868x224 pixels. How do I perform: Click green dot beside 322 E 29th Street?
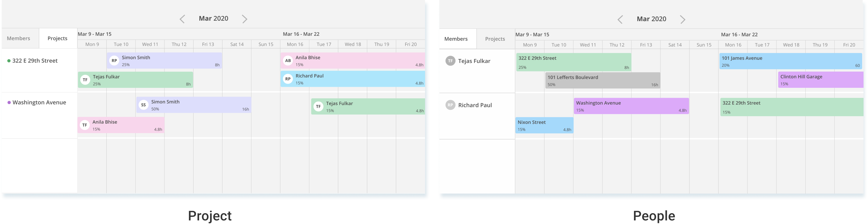9,61
